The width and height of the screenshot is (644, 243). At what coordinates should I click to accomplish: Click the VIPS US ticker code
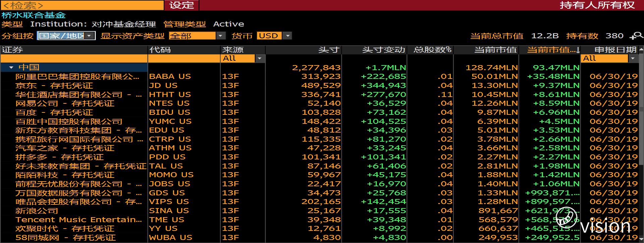tap(169, 202)
